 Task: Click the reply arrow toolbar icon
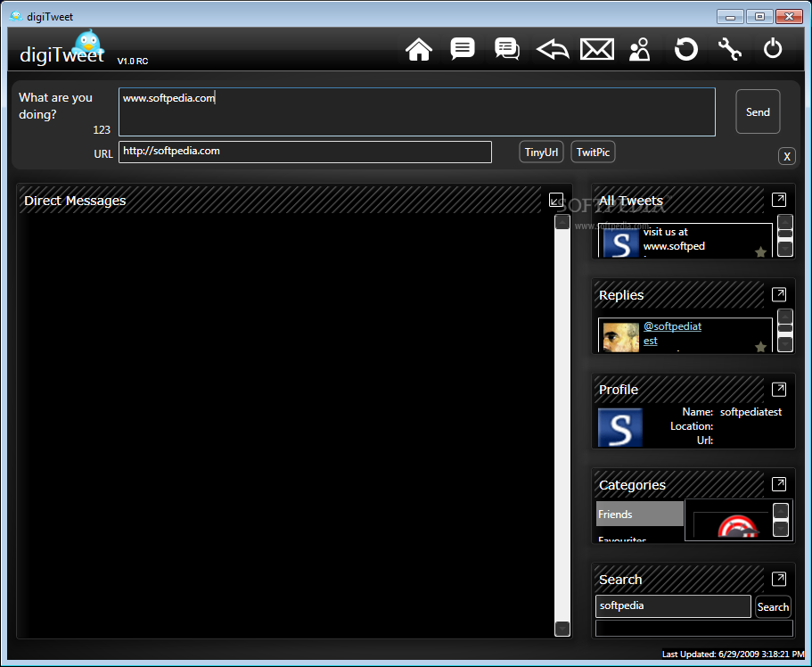(x=553, y=50)
